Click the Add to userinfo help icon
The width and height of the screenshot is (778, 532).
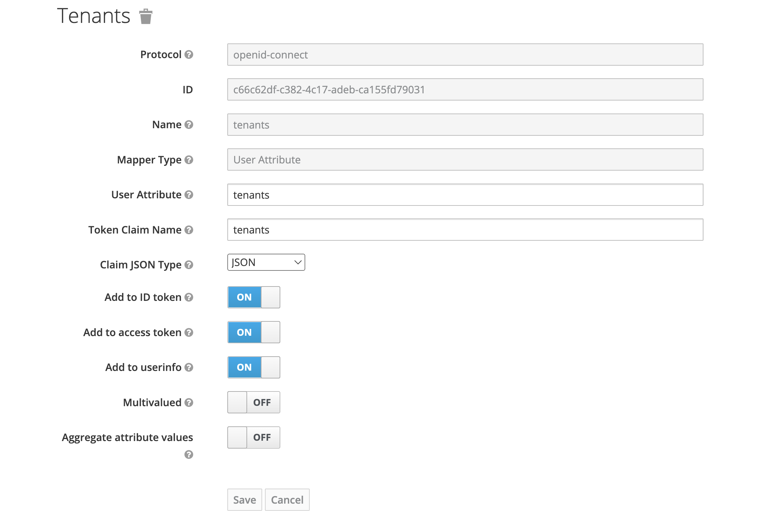[189, 367]
